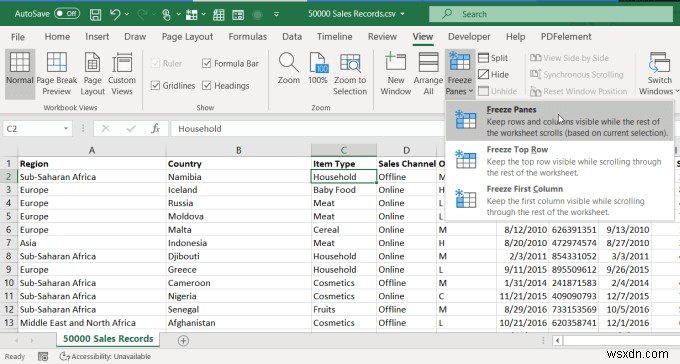Switch to the Formulas tab
680x364 pixels.
pos(248,37)
